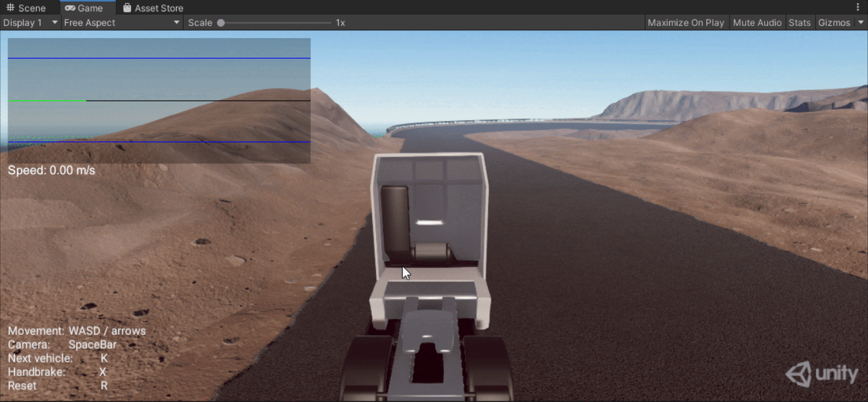Click the Scale slider handle

pos(220,22)
